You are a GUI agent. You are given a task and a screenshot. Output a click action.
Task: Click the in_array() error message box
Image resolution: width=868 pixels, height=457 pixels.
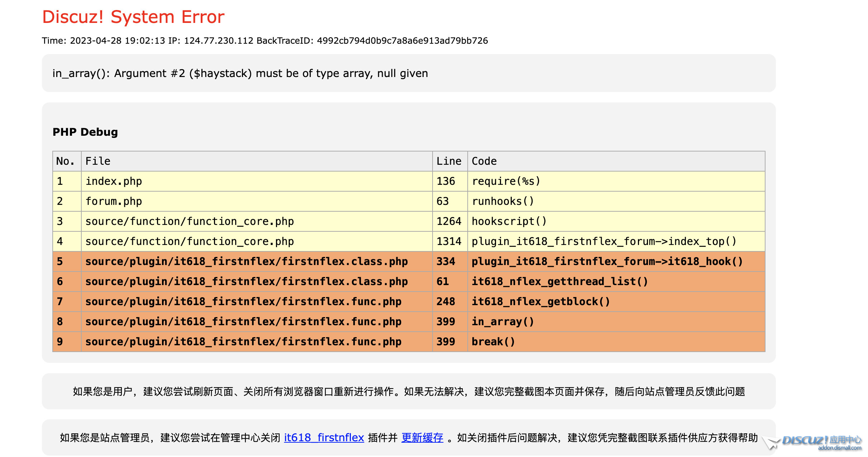coord(240,73)
